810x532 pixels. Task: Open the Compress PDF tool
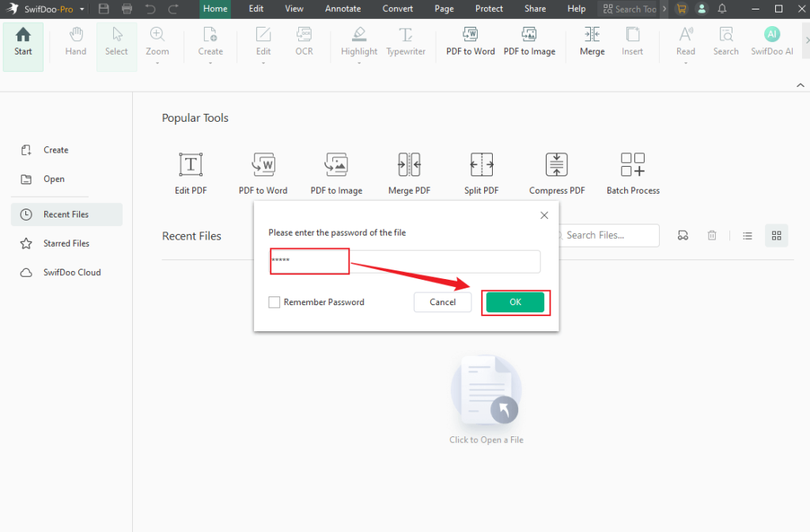557,173
